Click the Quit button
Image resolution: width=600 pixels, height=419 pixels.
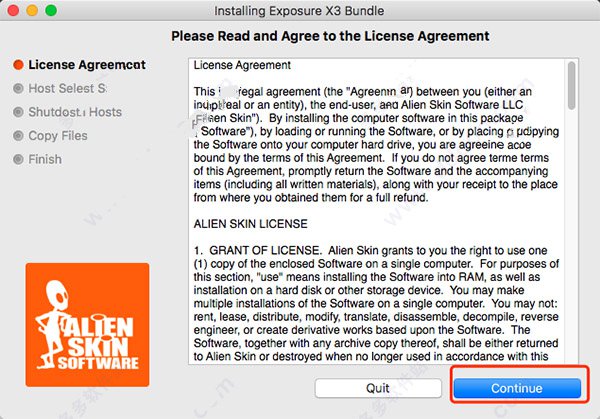point(378,388)
